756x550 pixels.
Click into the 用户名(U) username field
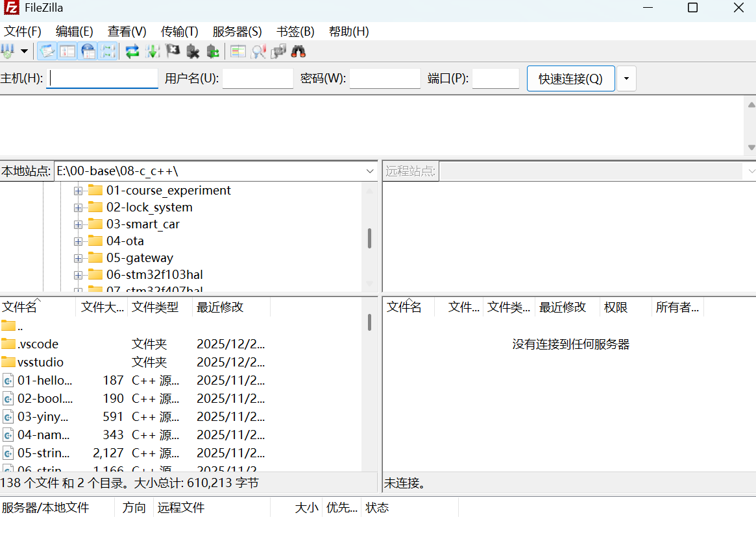(x=258, y=78)
